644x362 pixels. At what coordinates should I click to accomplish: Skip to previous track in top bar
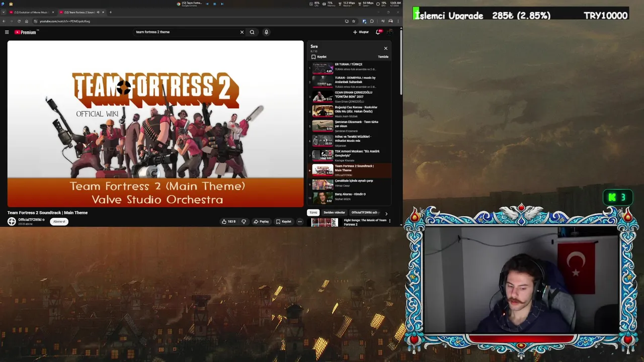point(207,4)
